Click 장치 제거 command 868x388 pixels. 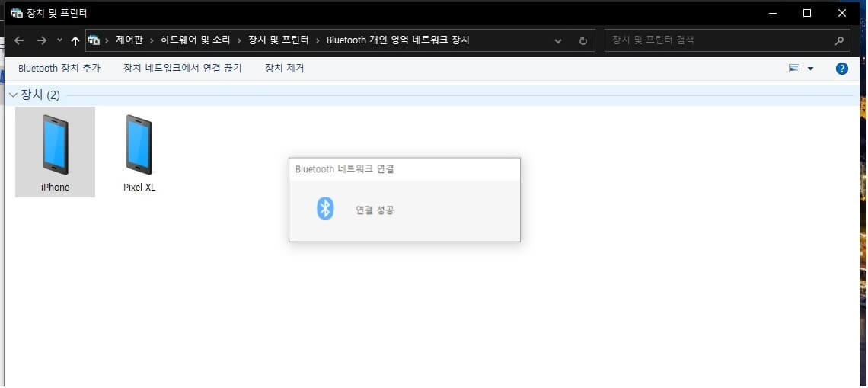click(285, 68)
